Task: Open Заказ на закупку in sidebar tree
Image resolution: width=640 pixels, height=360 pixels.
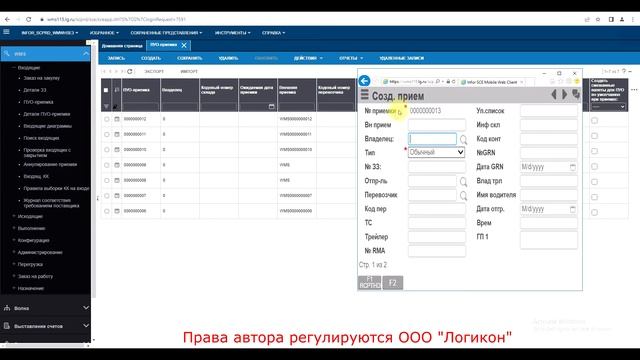Action: (41, 78)
